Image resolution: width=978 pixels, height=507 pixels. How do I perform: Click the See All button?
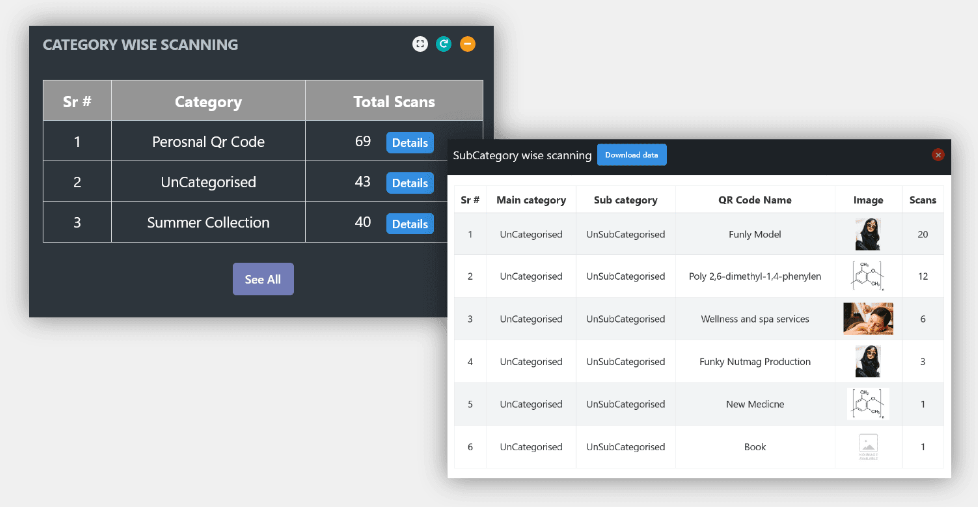(263, 279)
